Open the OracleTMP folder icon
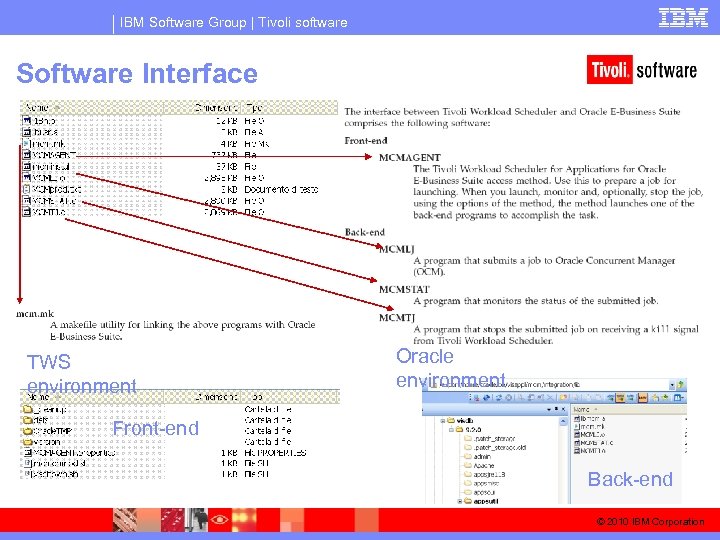Viewport: 720px width, 540px height. click(28, 431)
